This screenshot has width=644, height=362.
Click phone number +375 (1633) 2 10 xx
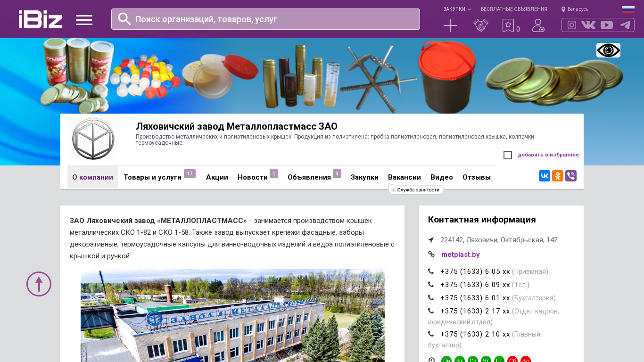pyautogui.click(x=475, y=334)
